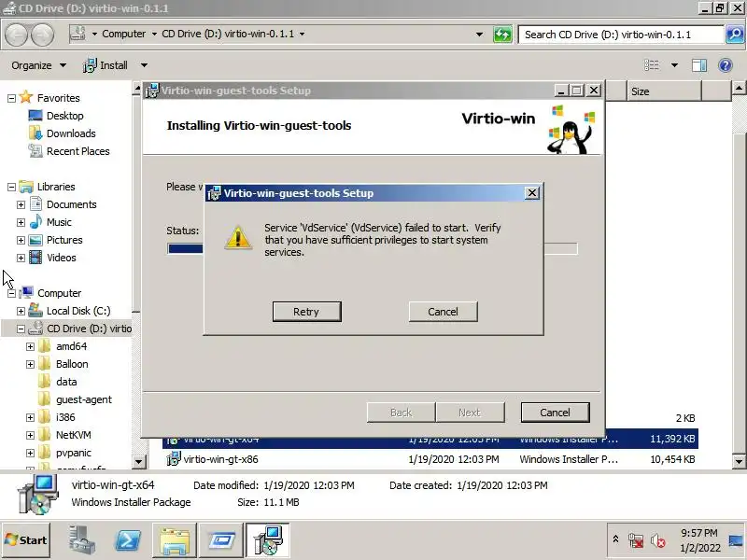Click the Videos library film icon
747x560 pixels.
point(35,258)
